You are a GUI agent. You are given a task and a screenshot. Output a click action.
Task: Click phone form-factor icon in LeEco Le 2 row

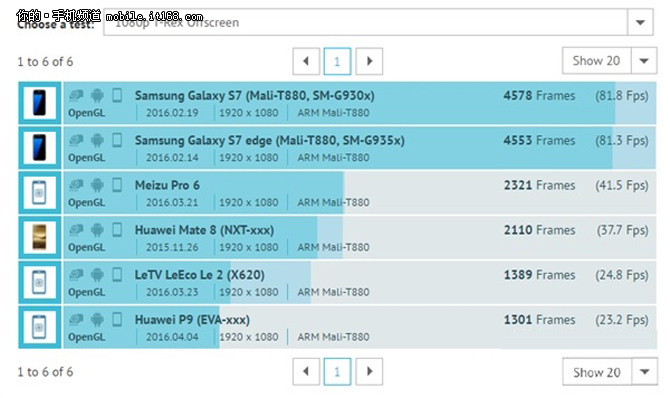(x=117, y=274)
